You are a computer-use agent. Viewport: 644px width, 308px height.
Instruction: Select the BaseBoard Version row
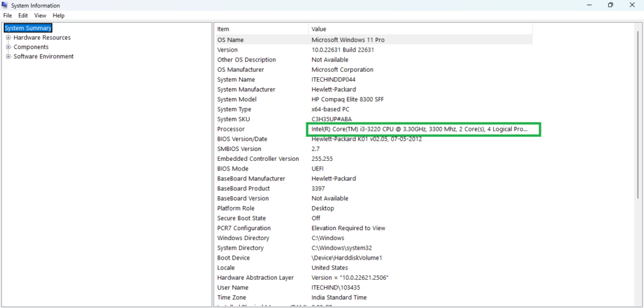click(374, 199)
